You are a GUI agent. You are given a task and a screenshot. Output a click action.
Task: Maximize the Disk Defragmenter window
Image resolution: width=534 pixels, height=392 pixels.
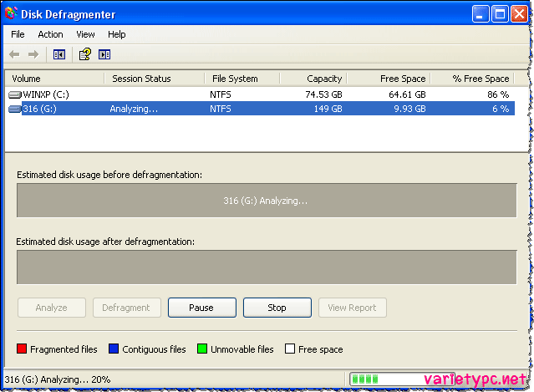(500, 14)
